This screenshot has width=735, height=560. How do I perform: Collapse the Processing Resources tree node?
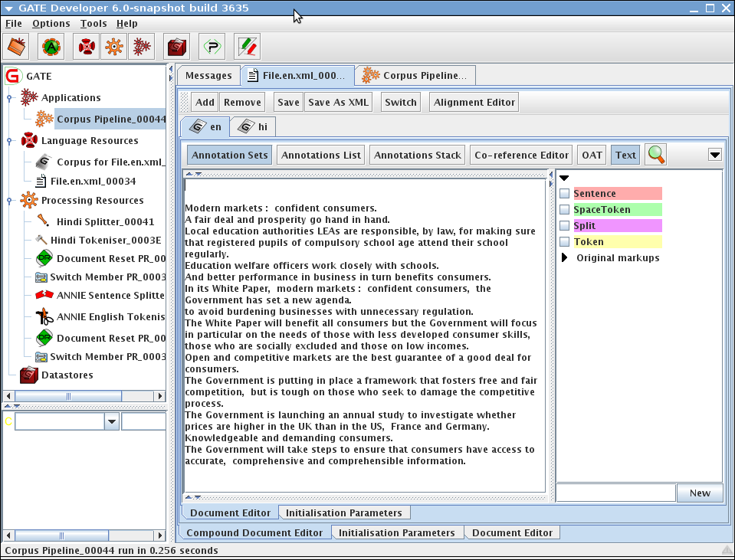coord(8,201)
